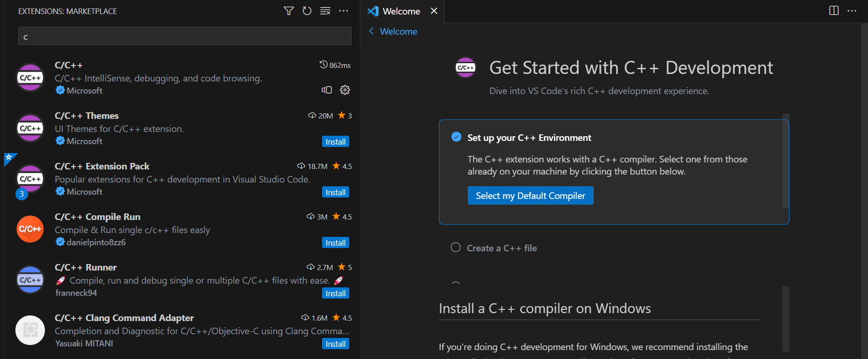This screenshot has height=359, width=868.
Task: Click the C/C++ logo in walkthrough header
Action: (466, 67)
